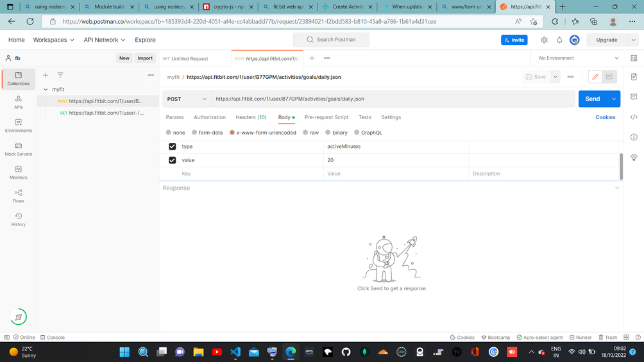
Task: Open Mock Servers in sidebar
Action: point(18,149)
